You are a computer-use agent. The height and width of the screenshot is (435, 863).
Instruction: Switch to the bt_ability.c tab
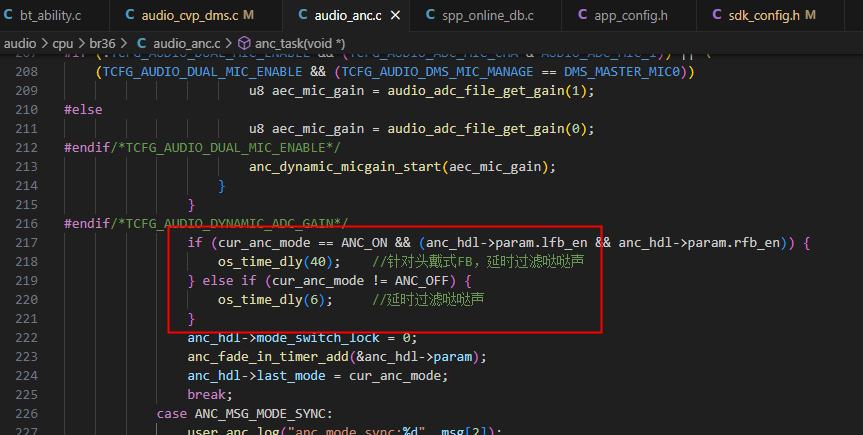tap(53, 15)
